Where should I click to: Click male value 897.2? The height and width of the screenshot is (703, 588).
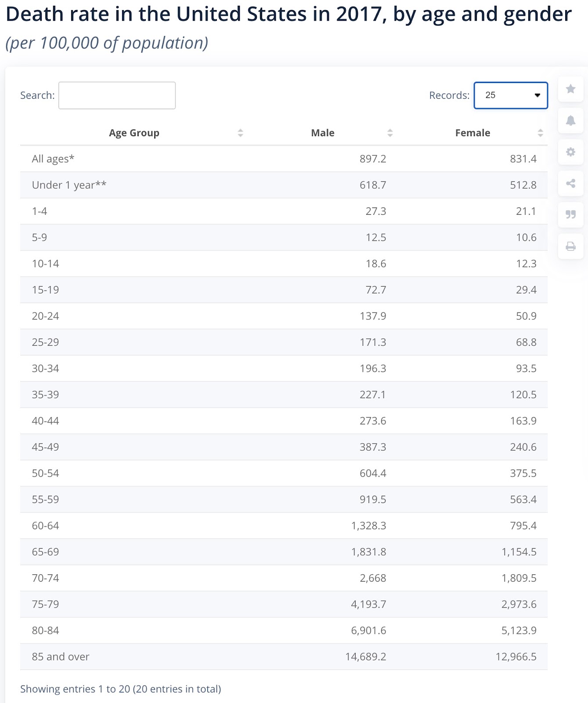click(x=373, y=159)
